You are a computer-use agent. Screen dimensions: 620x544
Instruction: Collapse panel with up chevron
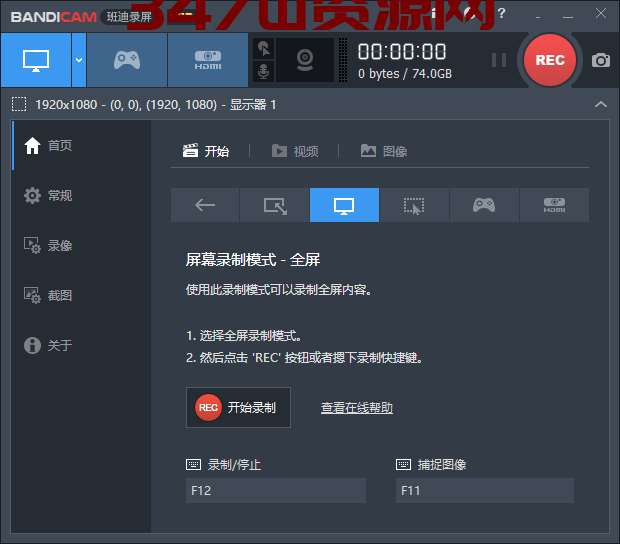601,104
